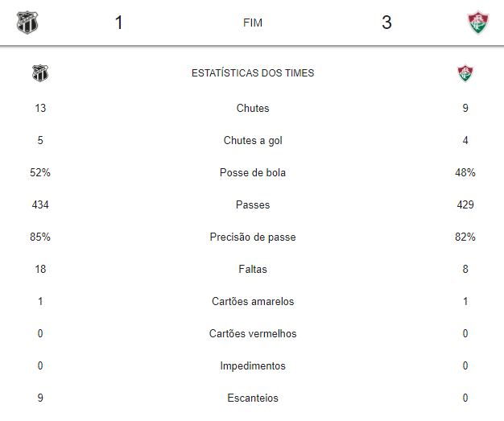504x421 pixels.
Task: Click the Chutes a gol label
Action: (x=253, y=141)
